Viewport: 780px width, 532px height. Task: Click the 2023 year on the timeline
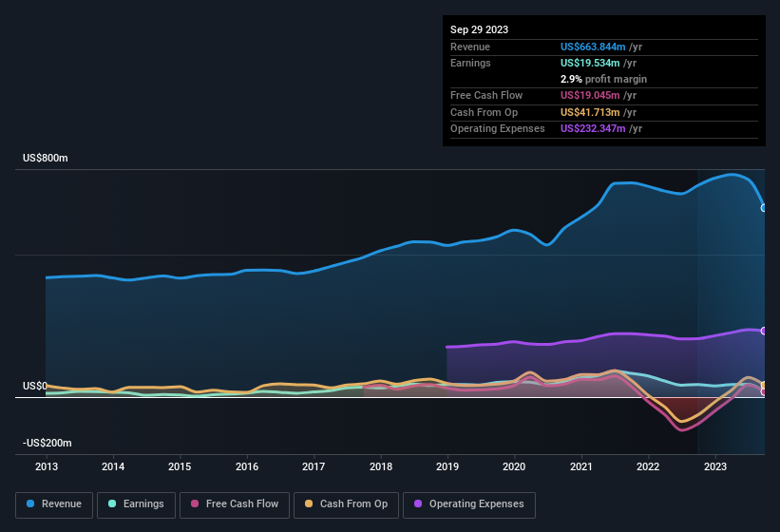714,466
